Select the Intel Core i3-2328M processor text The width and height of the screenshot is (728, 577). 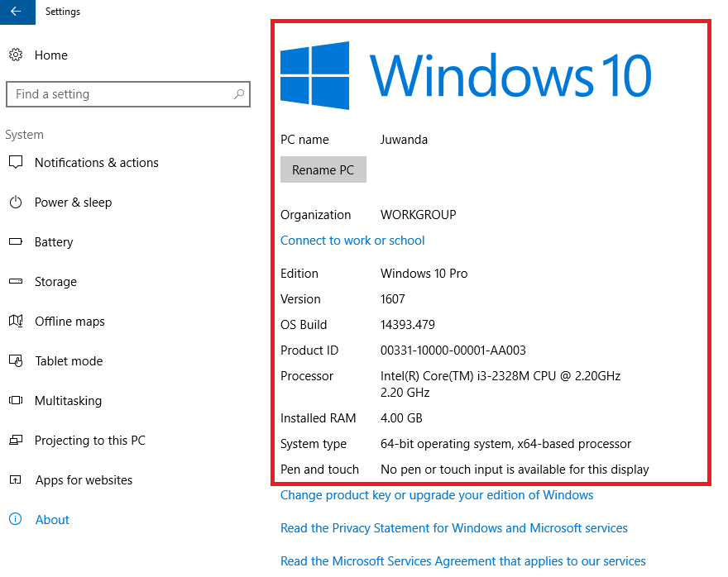[x=500, y=384]
